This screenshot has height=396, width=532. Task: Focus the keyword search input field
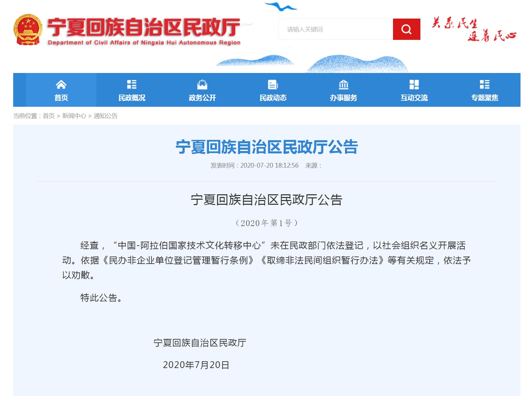tap(336, 29)
